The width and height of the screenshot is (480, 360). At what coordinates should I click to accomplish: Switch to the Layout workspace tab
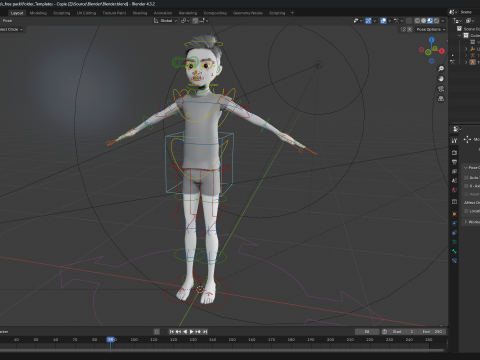tap(17, 13)
